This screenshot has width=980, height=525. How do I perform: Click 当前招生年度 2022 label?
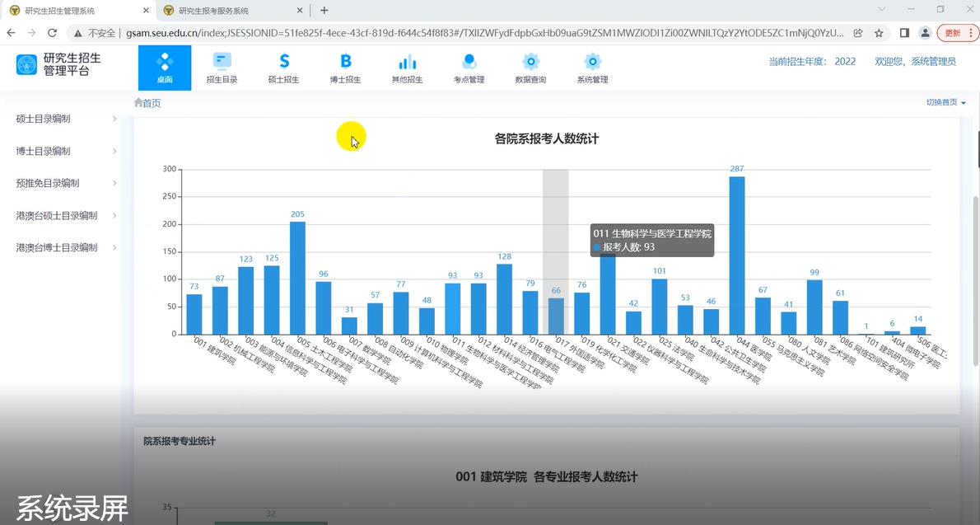[x=812, y=61]
